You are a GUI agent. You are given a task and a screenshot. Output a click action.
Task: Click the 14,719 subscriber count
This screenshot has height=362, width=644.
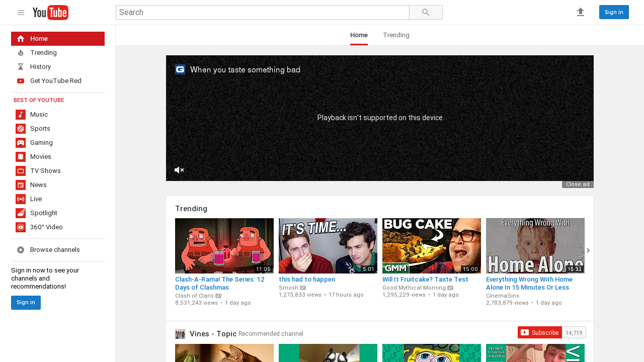click(x=574, y=333)
